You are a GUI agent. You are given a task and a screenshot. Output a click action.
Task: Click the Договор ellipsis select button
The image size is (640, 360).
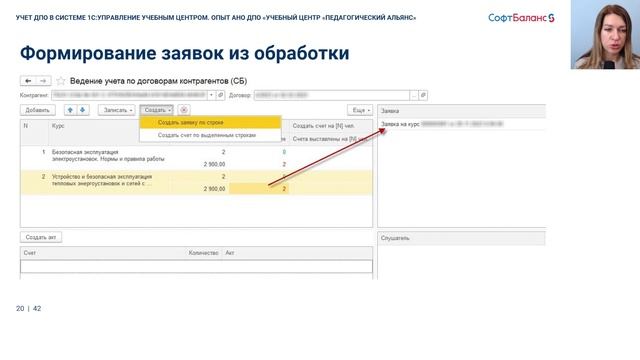point(414,95)
